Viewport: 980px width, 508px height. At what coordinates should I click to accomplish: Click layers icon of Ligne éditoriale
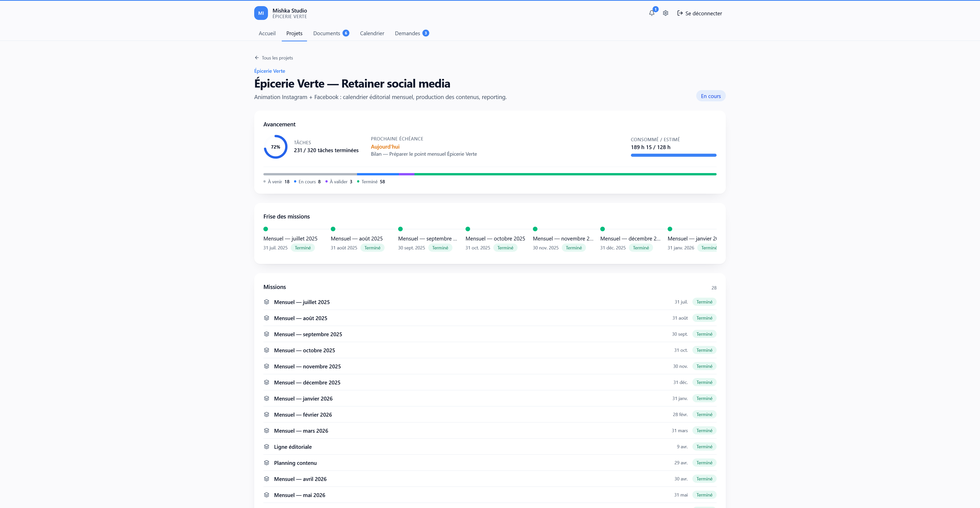pyautogui.click(x=267, y=446)
